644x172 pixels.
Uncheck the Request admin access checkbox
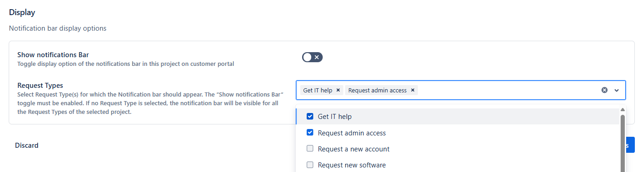point(310,133)
